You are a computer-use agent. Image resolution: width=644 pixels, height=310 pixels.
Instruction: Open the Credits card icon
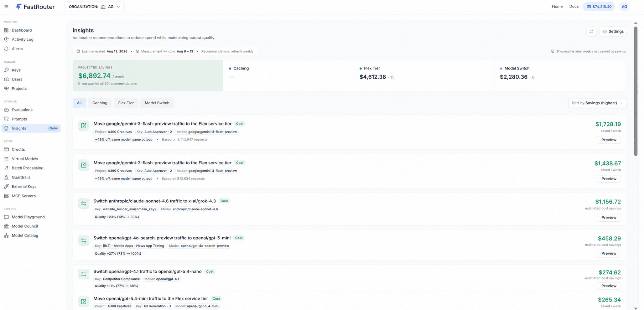(6, 150)
